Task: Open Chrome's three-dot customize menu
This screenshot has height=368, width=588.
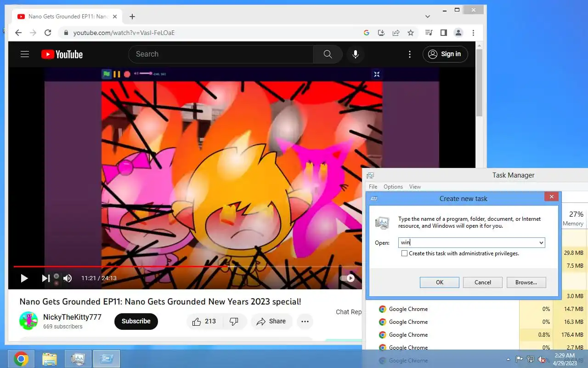Action: [473, 33]
